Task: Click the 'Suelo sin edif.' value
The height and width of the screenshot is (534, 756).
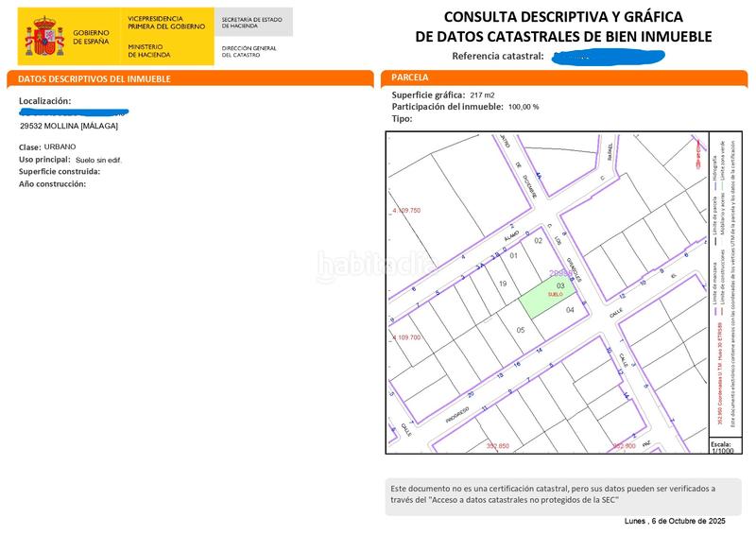Action: 98,160
